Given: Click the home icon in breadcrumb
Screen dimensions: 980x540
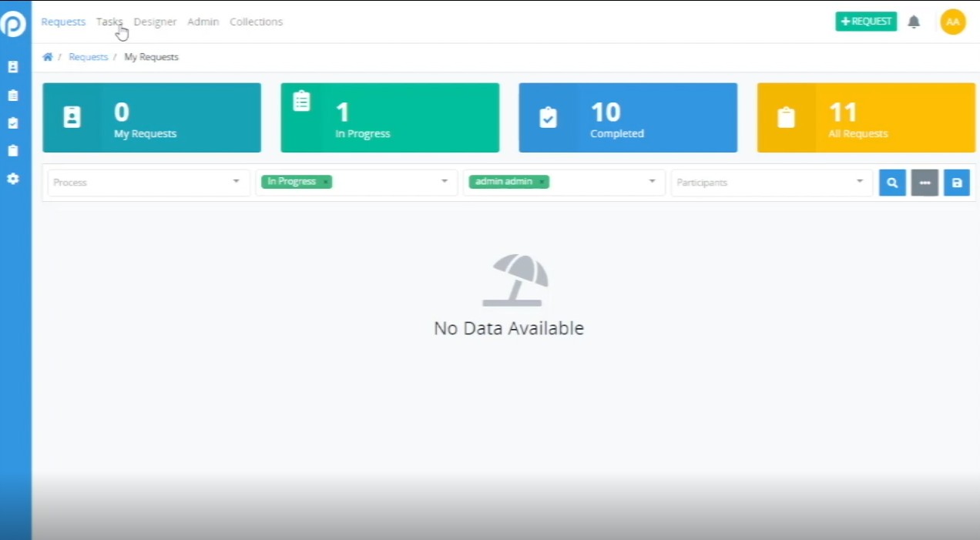Looking at the screenshot, I should tap(48, 57).
